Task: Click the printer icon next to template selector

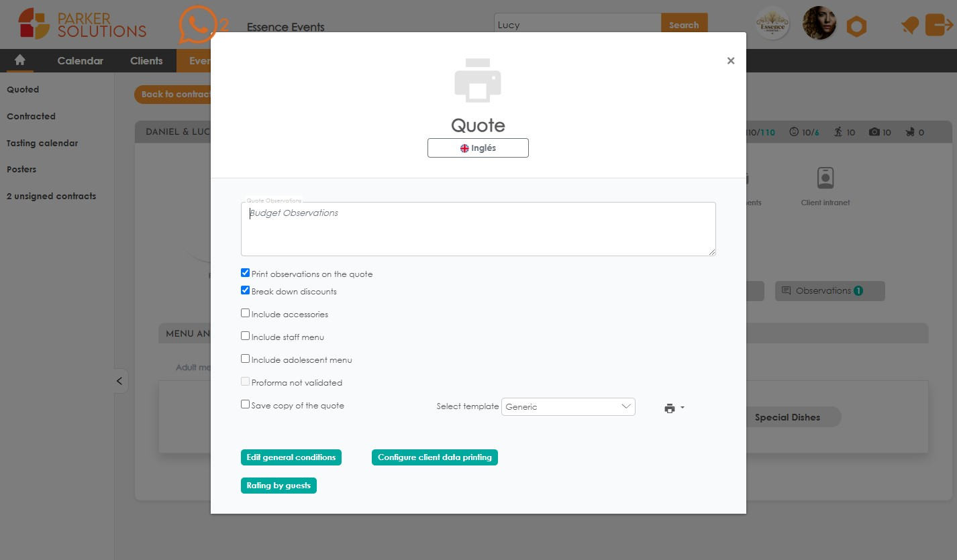Action: pyautogui.click(x=668, y=407)
